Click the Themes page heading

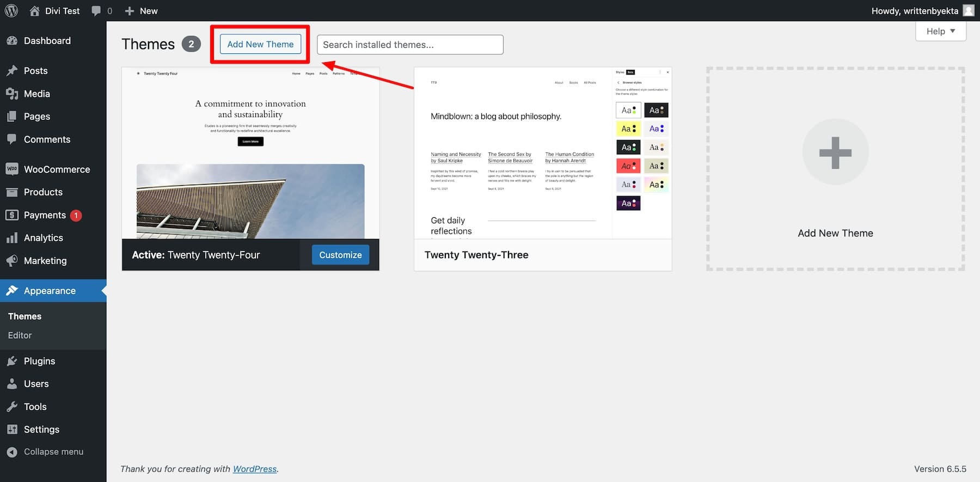tap(148, 44)
